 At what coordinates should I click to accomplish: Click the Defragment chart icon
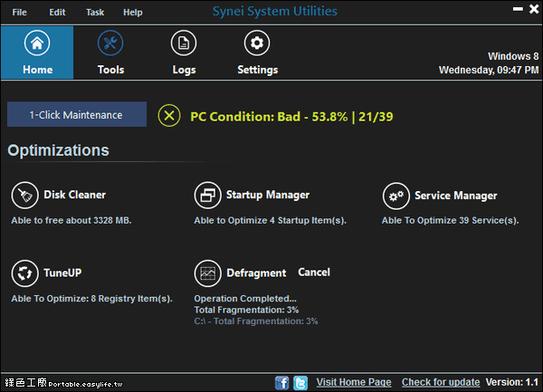(x=207, y=272)
